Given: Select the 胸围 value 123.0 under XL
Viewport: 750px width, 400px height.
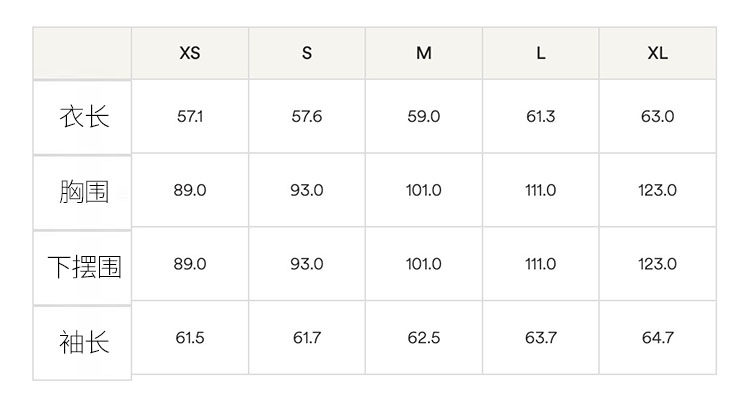Looking at the screenshot, I should pyautogui.click(x=657, y=190).
